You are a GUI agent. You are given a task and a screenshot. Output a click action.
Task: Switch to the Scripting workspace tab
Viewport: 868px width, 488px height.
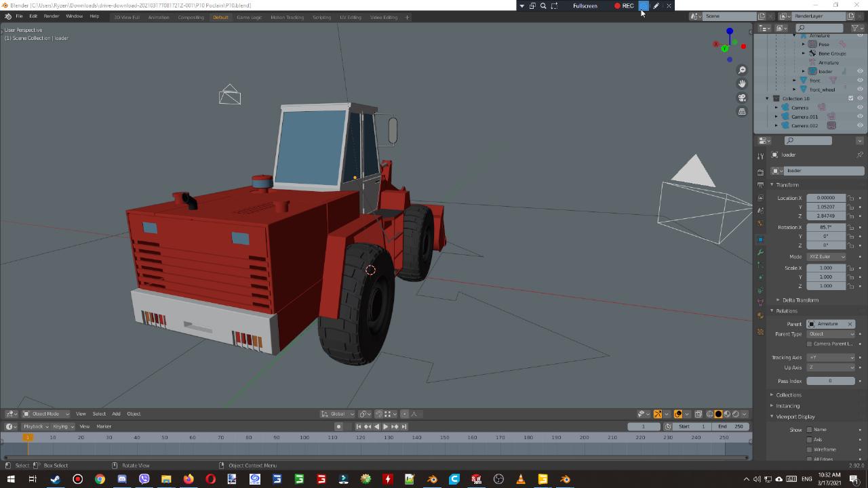point(321,17)
